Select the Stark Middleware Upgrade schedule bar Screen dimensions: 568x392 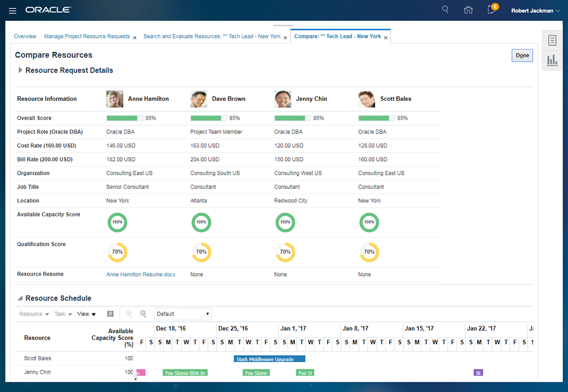pos(269,359)
